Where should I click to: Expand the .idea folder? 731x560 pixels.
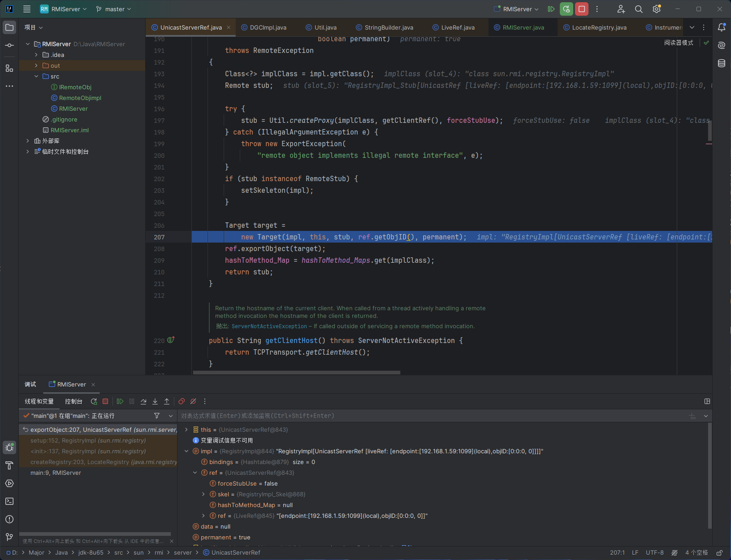36,55
